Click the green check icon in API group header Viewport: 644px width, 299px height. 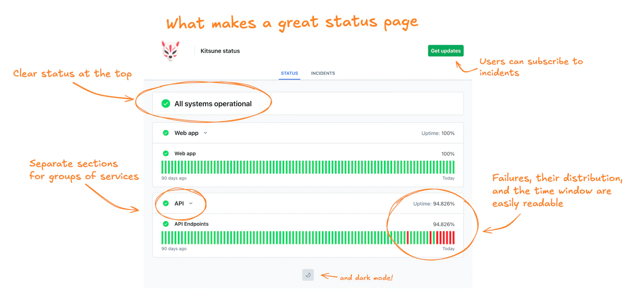[166, 203]
